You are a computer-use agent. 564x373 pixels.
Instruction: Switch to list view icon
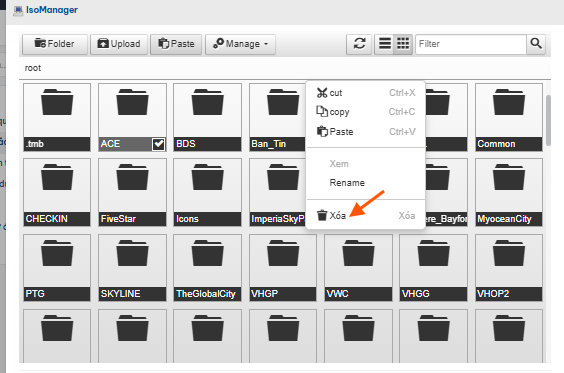(385, 44)
